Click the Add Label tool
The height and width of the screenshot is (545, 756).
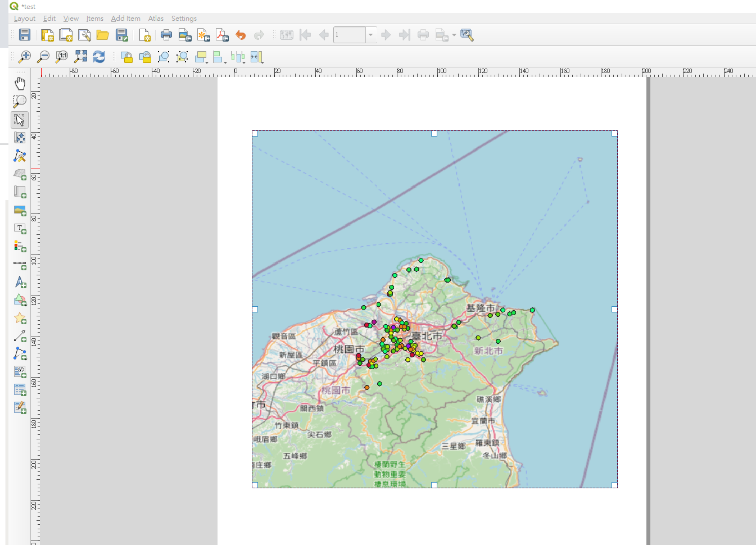pyautogui.click(x=20, y=228)
